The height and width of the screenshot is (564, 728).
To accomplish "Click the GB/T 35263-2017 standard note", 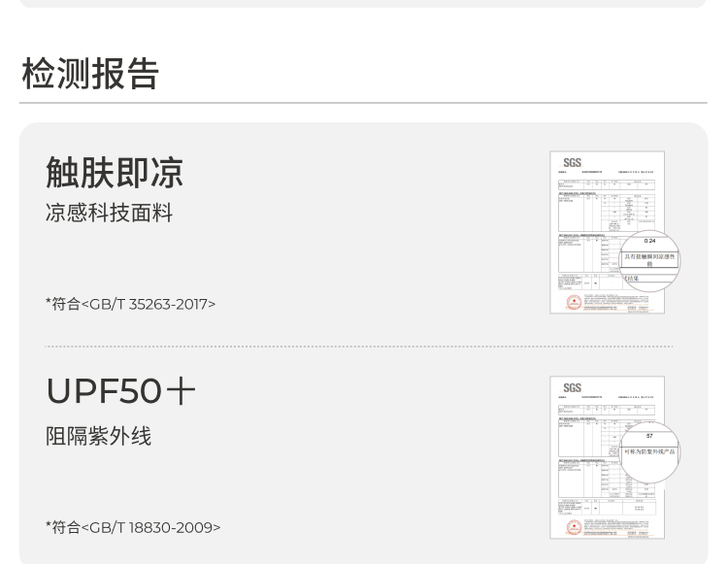I will tap(130, 304).
